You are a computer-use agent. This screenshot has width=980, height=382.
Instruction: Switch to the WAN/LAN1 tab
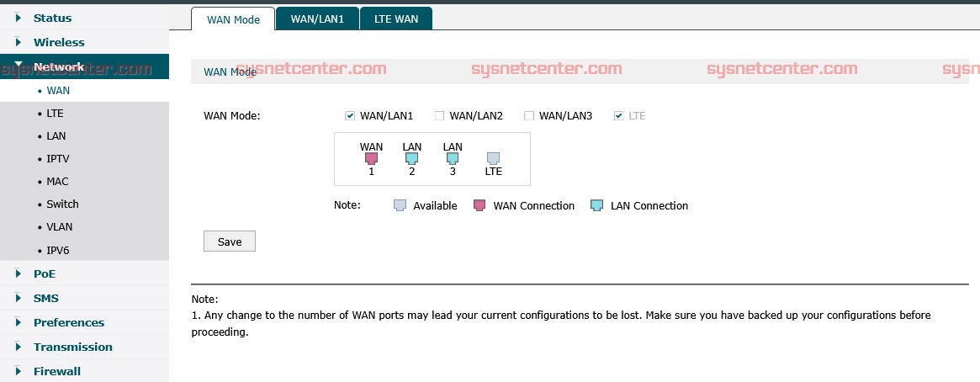click(317, 19)
